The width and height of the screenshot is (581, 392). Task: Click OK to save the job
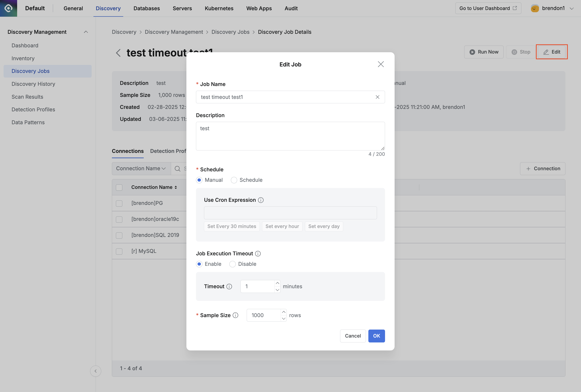376,336
